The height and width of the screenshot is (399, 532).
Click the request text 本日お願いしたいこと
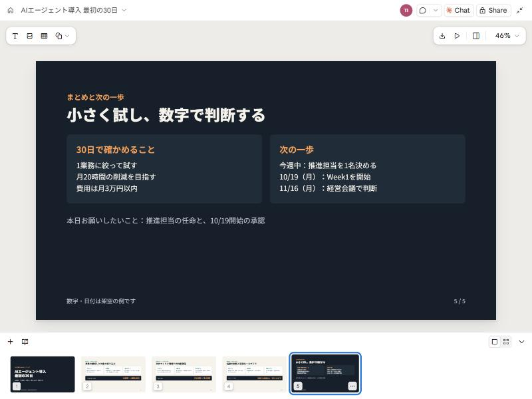(102, 221)
